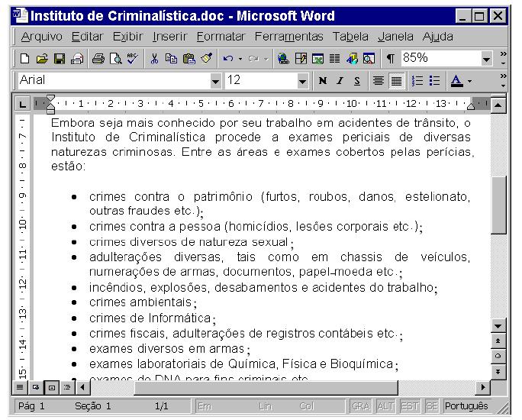Image resolution: width=522 pixels, height=420 pixels.
Task: Open the font size 12 dropdown
Action: point(302,81)
